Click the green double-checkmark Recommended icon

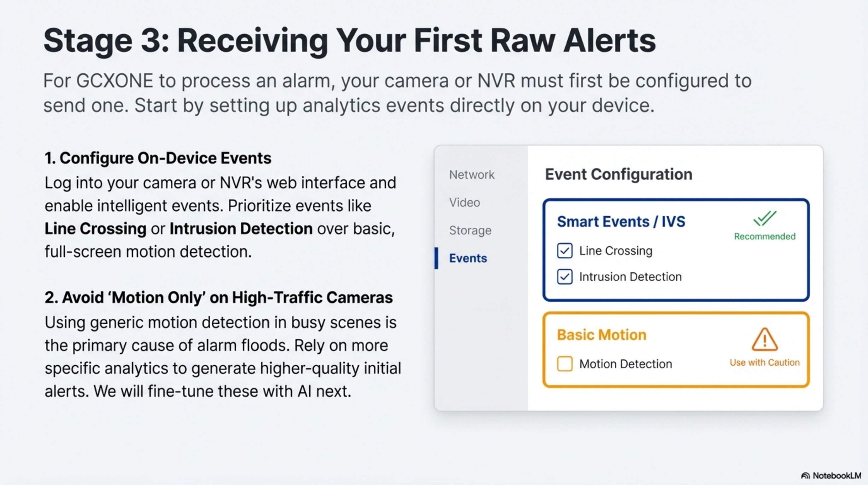click(765, 218)
